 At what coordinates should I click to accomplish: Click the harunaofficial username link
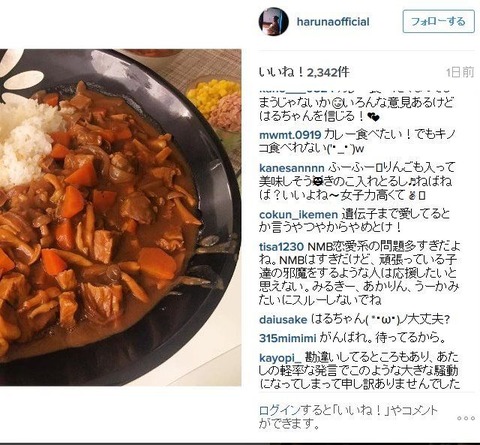pos(333,22)
